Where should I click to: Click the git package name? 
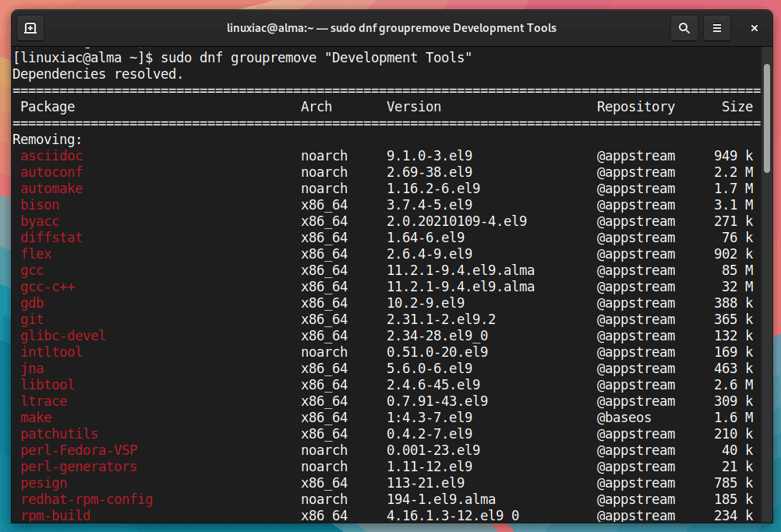[33, 319]
